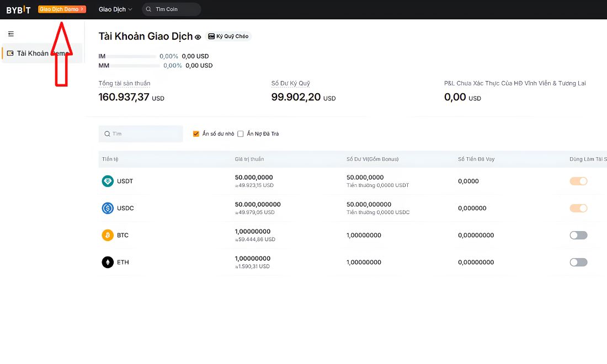Hide balances with the eye icon
607x364 pixels.
tap(198, 37)
